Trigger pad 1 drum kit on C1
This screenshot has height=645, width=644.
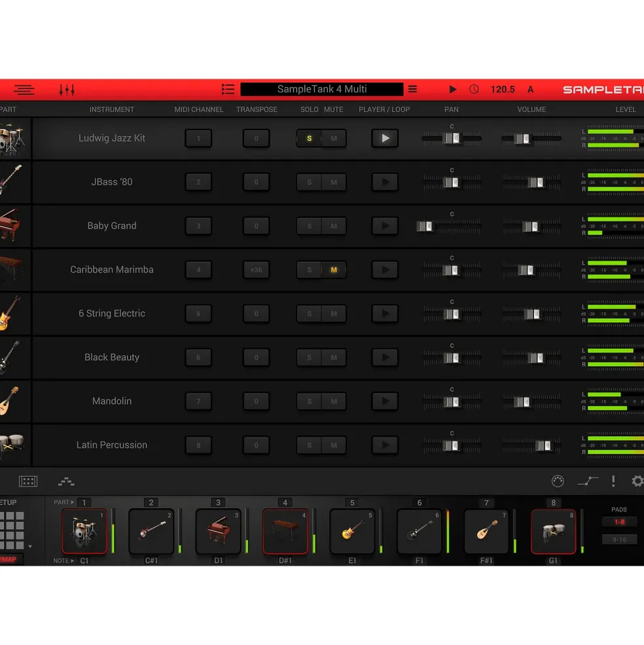tap(84, 531)
